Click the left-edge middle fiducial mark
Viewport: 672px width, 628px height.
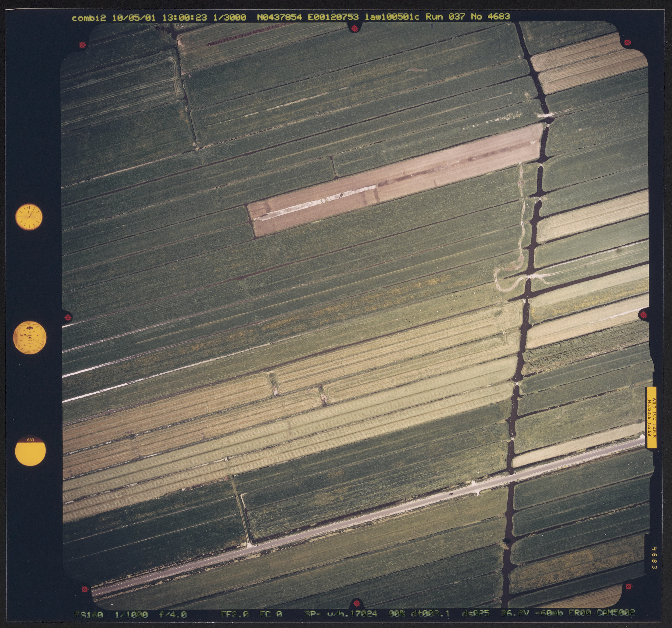pyautogui.click(x=68, y=318)
